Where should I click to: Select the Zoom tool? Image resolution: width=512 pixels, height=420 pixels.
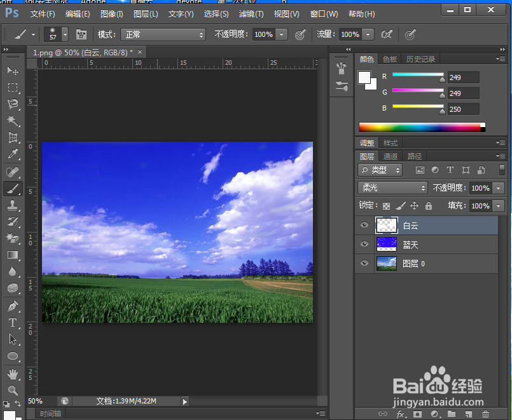(x=13, y=390)
